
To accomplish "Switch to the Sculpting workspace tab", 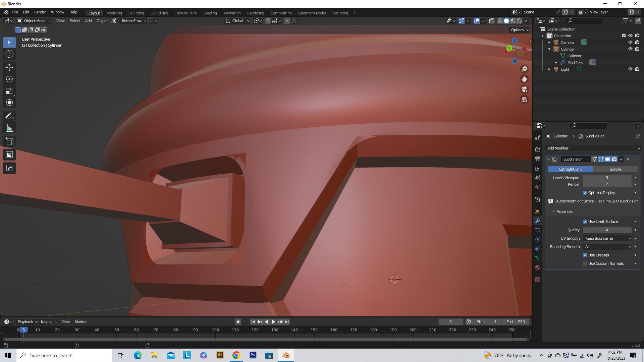I will [136, 13].
